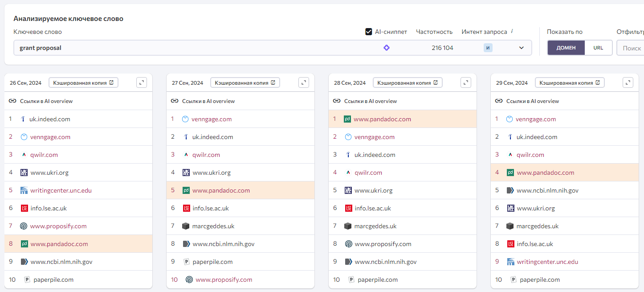Viewport: 644px width, 292px height.
Task: Select marcgeddes.uk in 28 Сен column
Action: coord(375,226)
